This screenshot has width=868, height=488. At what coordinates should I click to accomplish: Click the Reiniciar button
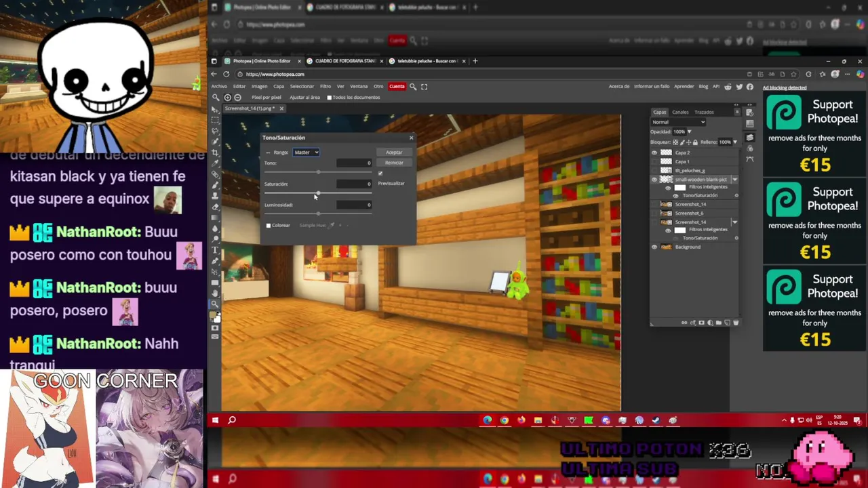(394, 163)
